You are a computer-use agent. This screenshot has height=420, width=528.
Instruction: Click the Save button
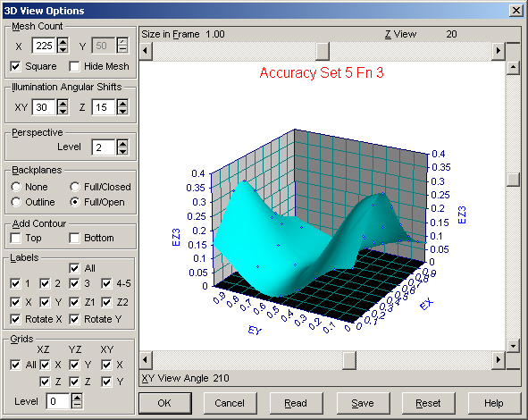(x=363, y=403)
